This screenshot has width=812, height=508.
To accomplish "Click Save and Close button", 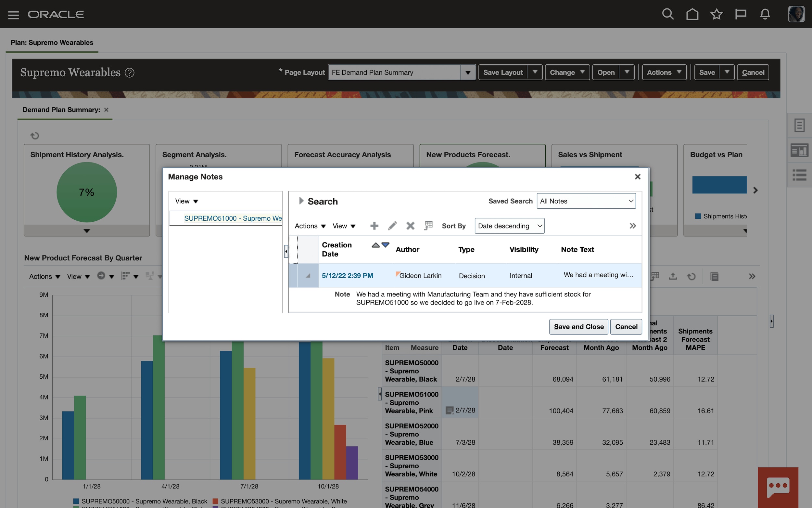I will point(578,327).
